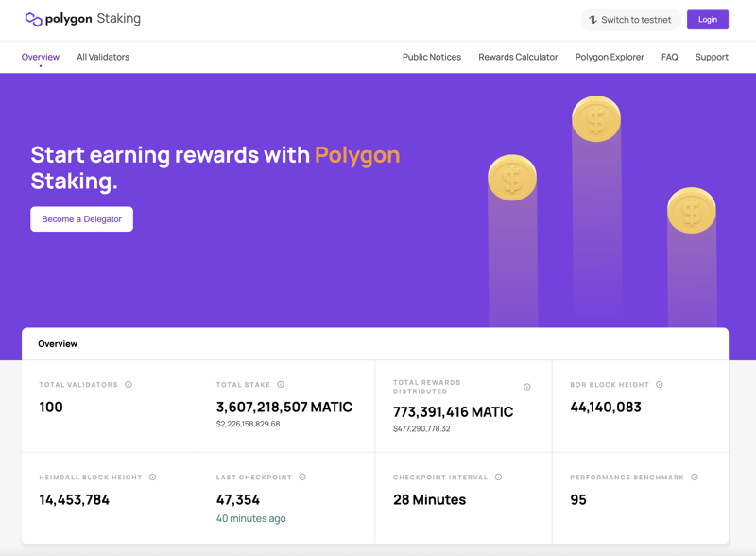Open Total Rewards Distributed info tooltip

click(527, 386)
